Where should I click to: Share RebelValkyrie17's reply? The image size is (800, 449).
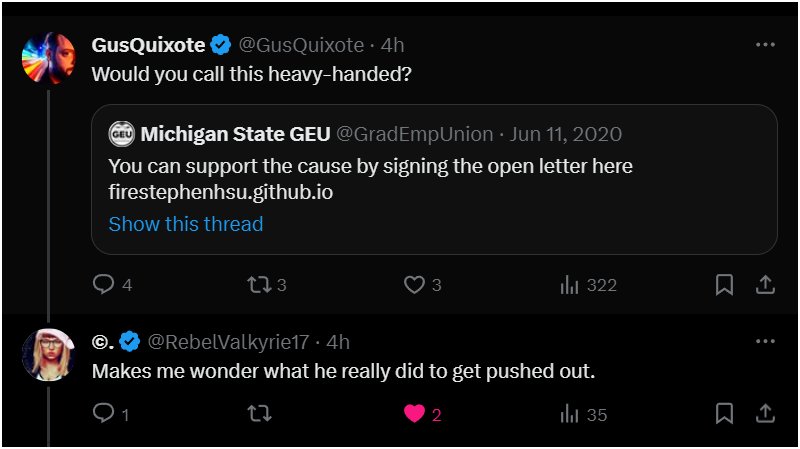(x=764, y=414)
